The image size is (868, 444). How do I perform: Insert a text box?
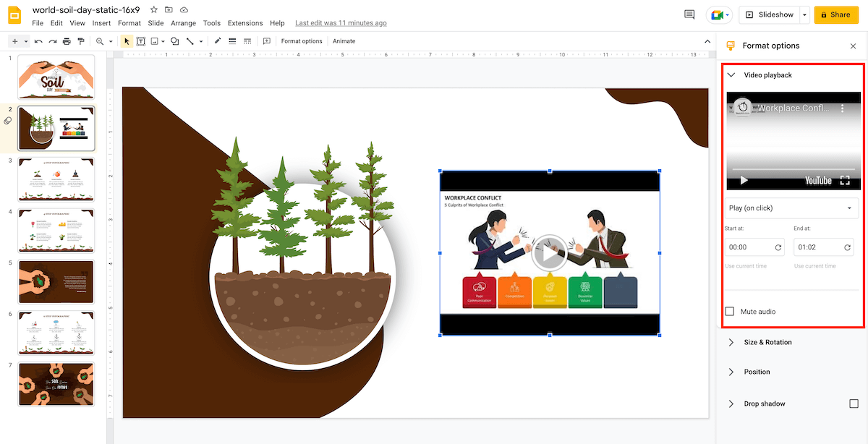click(x=141, y=41)
